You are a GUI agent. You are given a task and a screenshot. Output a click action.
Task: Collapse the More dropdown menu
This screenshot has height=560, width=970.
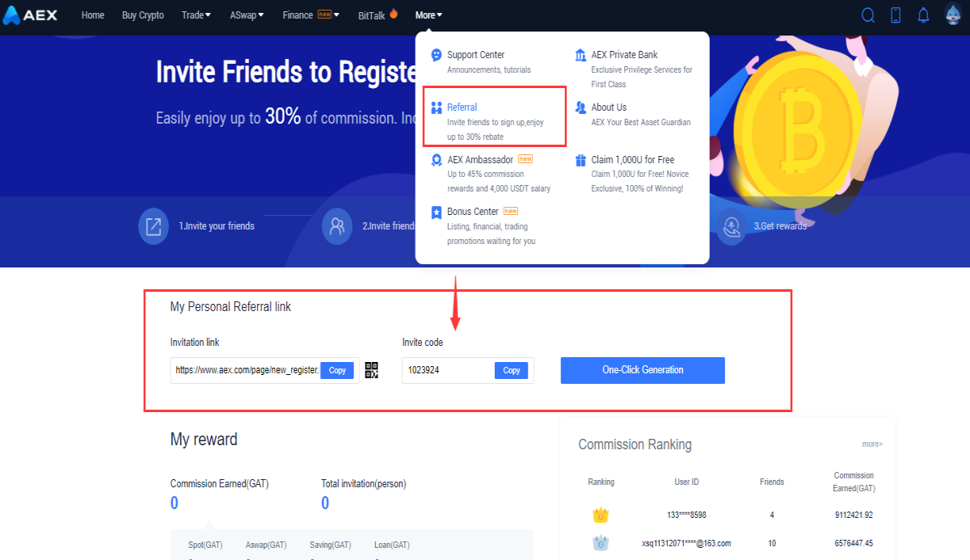click(x=428, y=15)
